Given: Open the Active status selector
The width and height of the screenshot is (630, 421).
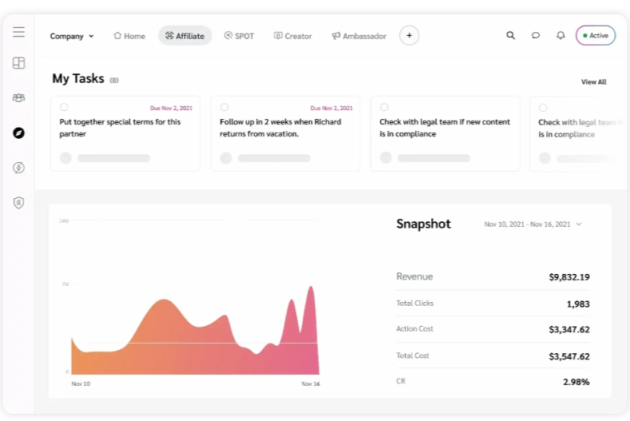Looking at the screenshot, I should click(x=595, y=35).
